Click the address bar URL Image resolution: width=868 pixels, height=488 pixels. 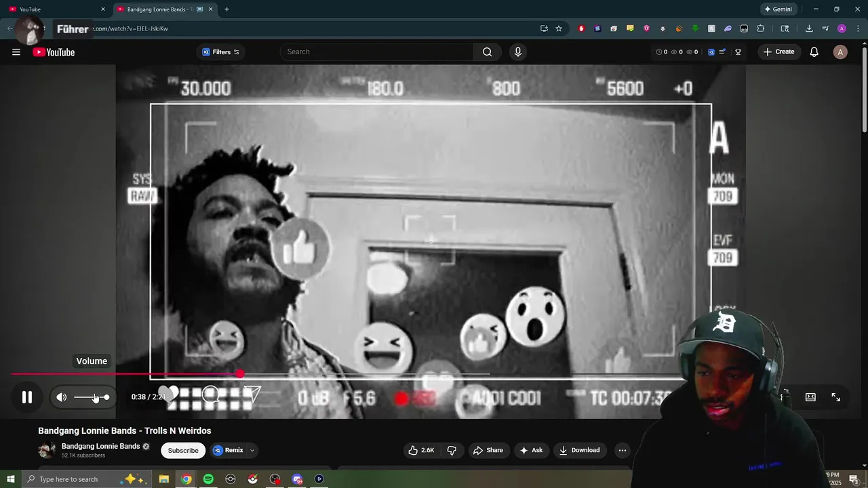pyautogui.click(x=129, y=28)
